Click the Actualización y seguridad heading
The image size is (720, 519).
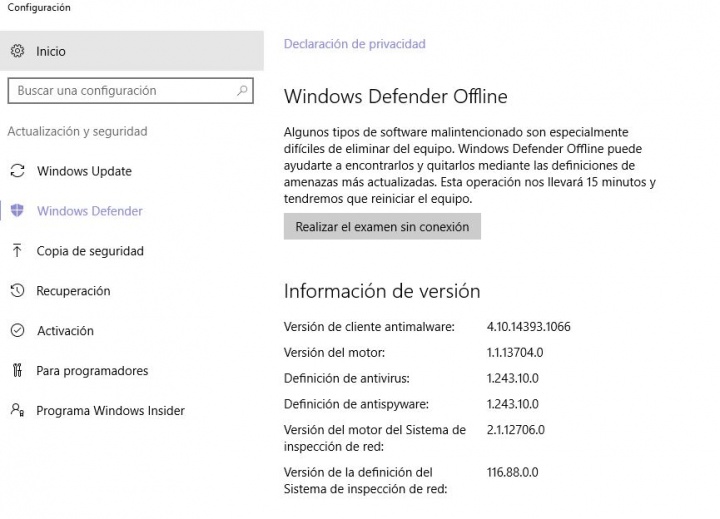point(77,131)
